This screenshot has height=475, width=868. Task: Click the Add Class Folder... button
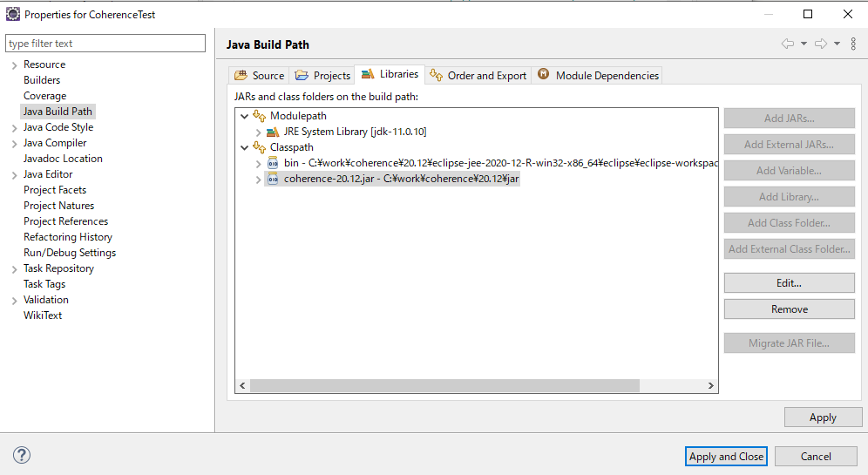click(x=789, y=222)
